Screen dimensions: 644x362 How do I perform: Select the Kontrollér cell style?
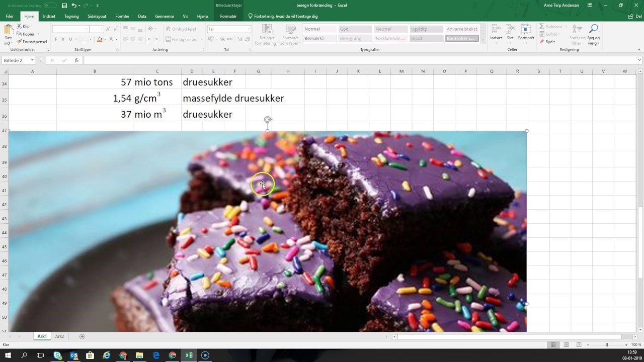coord(462,38)
